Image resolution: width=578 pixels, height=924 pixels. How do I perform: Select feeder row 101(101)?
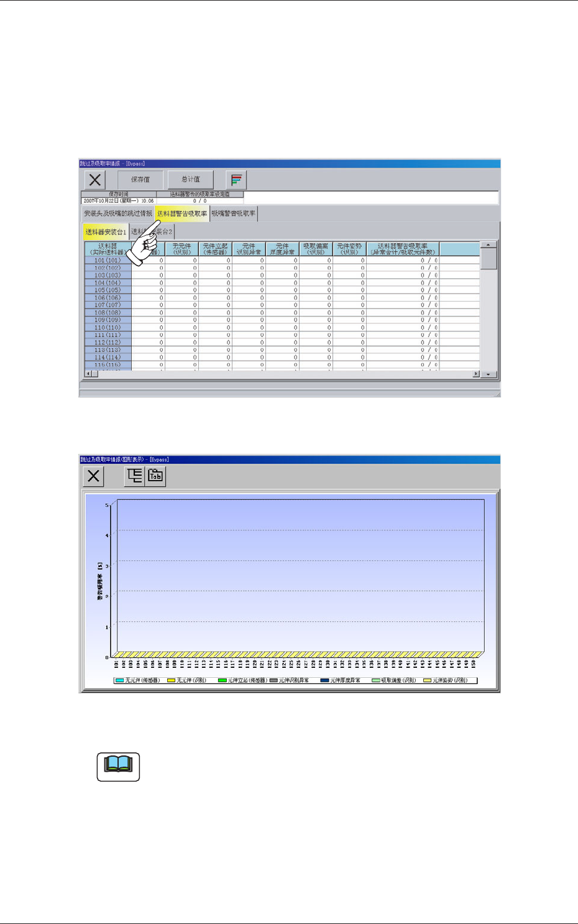pos(108,261)
